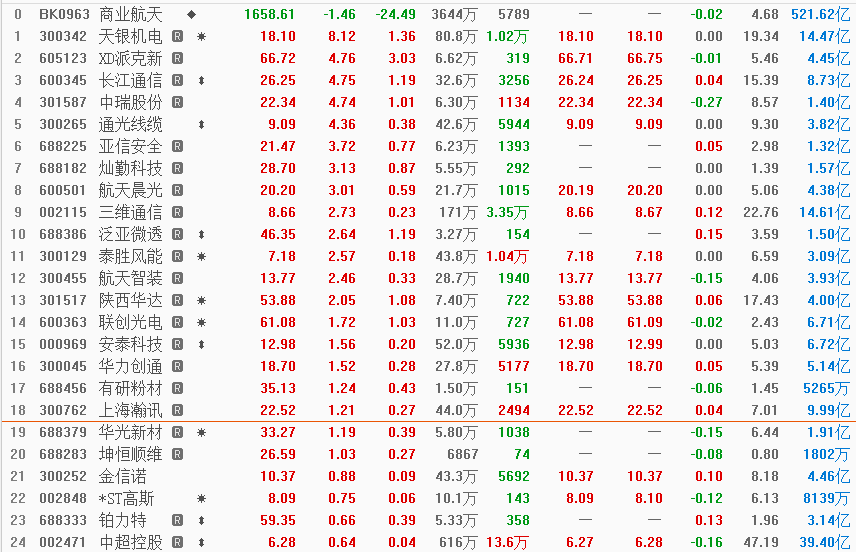Select stock name 泛亚微透

[130, 234]
